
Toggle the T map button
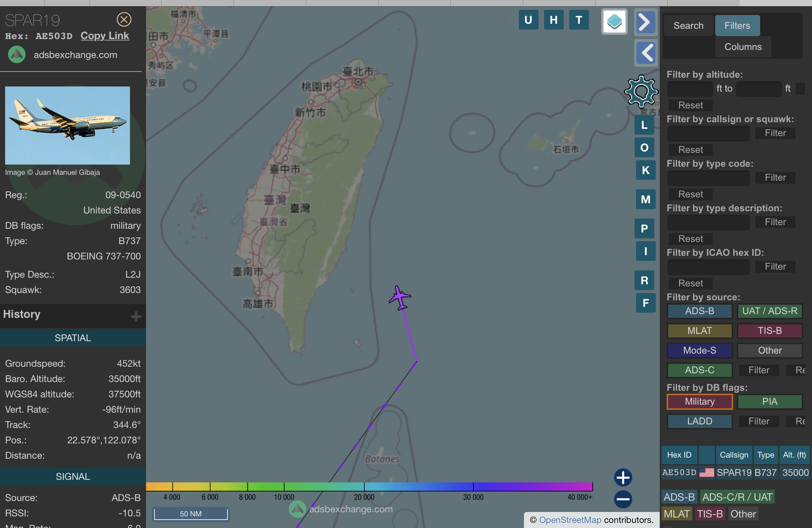pyautogui.click(x=579, y=20)
